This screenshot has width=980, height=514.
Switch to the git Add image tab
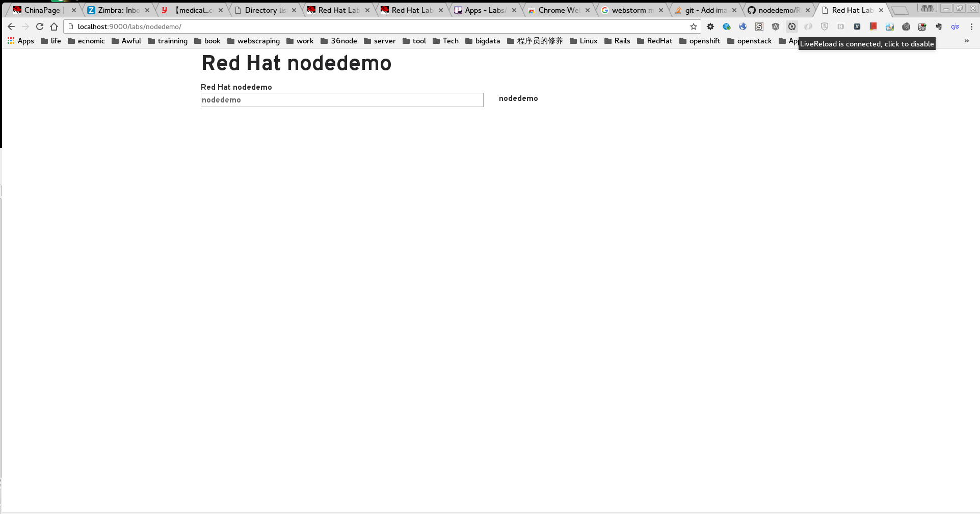point(705,10)
